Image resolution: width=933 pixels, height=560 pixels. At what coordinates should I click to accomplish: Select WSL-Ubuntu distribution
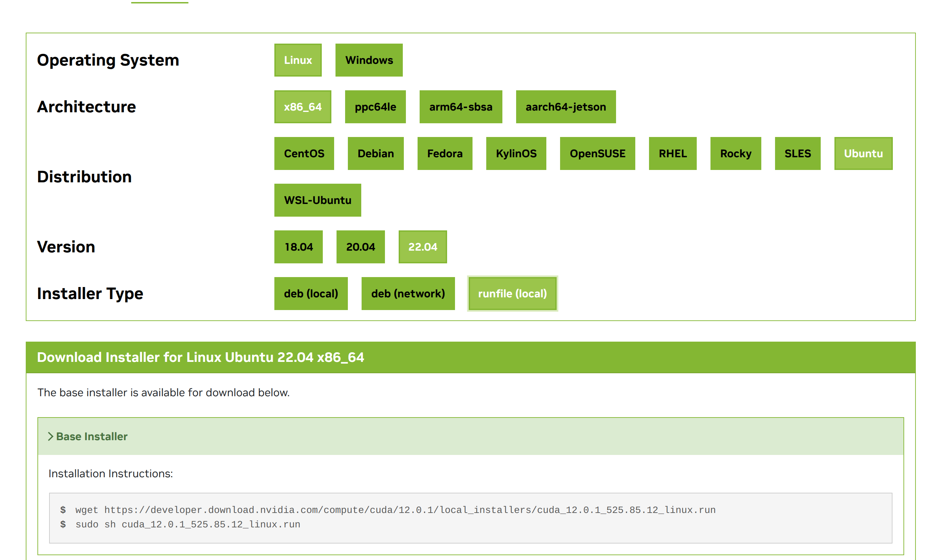pos(317,200)
